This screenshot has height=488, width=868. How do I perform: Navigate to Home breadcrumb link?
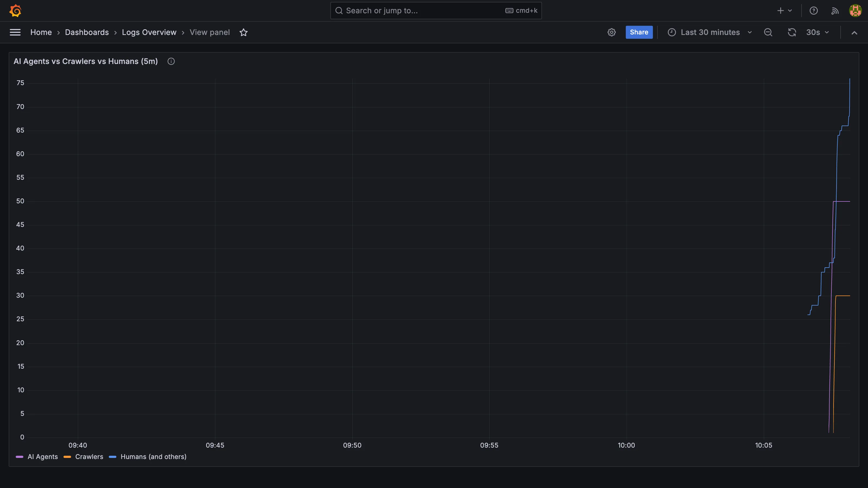tap(41, 32)
